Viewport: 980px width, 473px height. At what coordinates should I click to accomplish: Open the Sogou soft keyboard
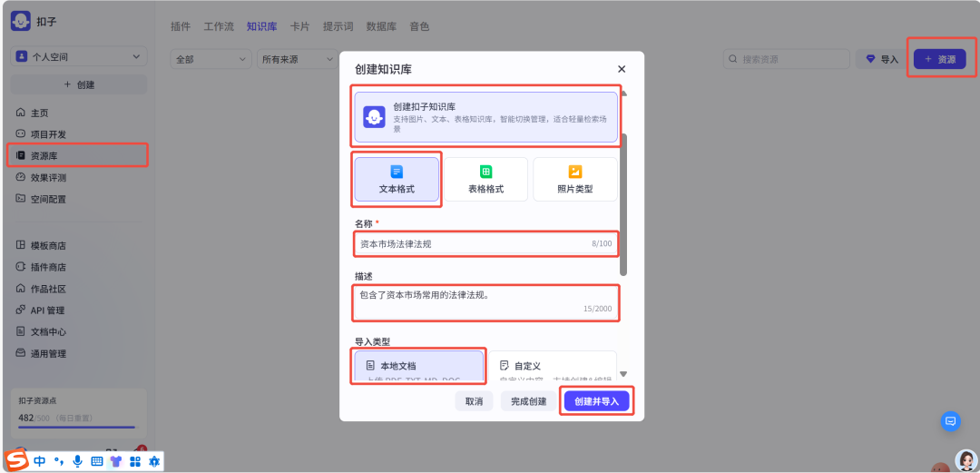97,462
